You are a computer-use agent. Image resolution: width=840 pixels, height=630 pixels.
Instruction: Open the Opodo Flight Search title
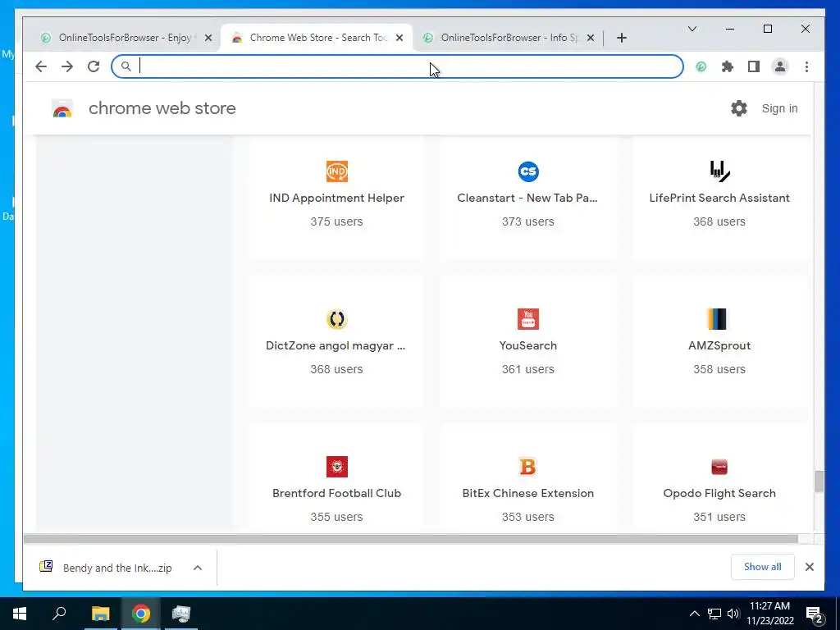(x=719, y=493)
